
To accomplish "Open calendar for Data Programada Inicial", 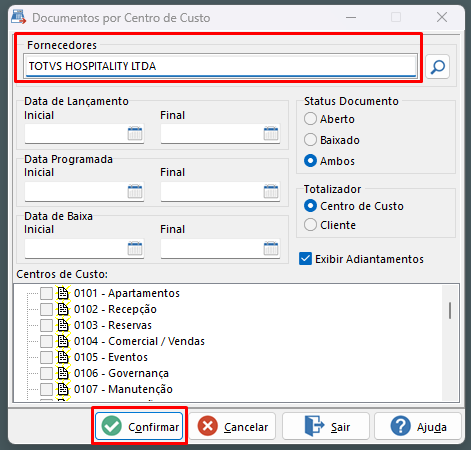I will coord(135,191).
